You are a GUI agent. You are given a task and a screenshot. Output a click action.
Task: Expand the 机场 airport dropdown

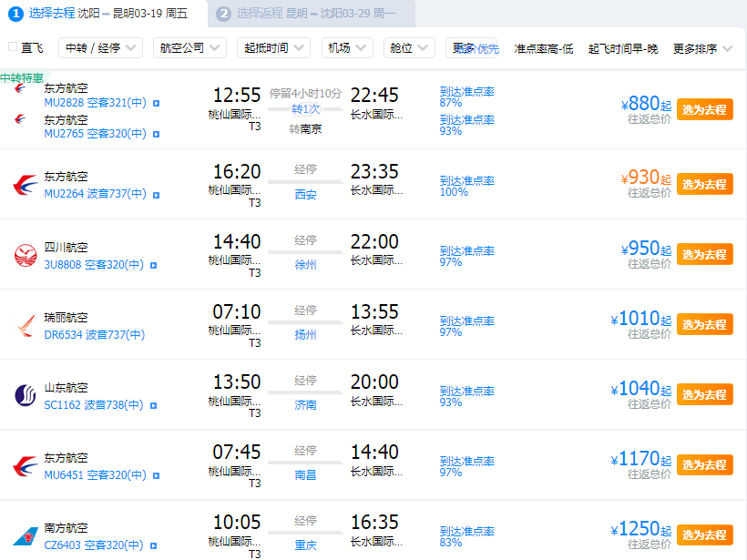[347, 48]
